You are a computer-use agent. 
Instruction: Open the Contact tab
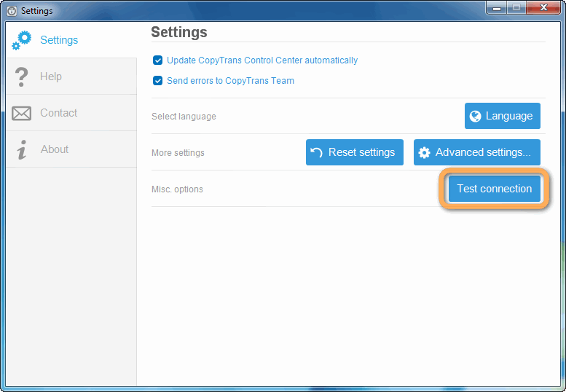coord(71,113)
